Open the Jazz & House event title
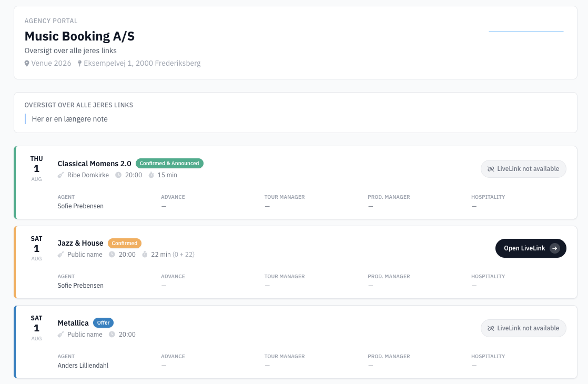 click(80, 243)
